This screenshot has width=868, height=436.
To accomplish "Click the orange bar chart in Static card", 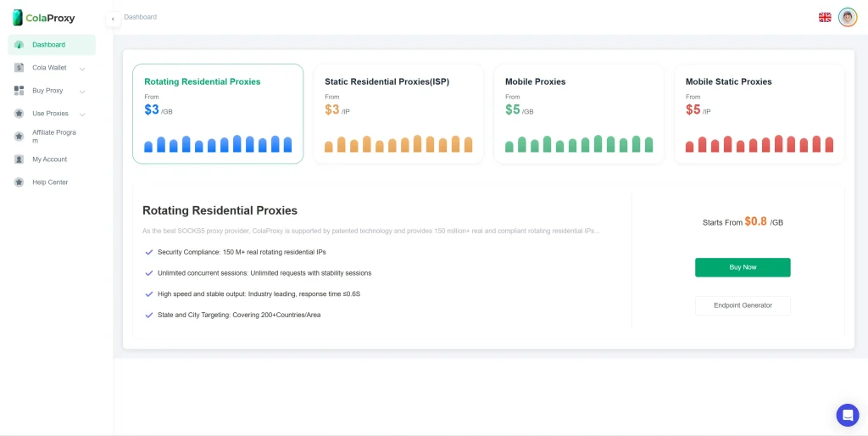I will click(398, 143).
